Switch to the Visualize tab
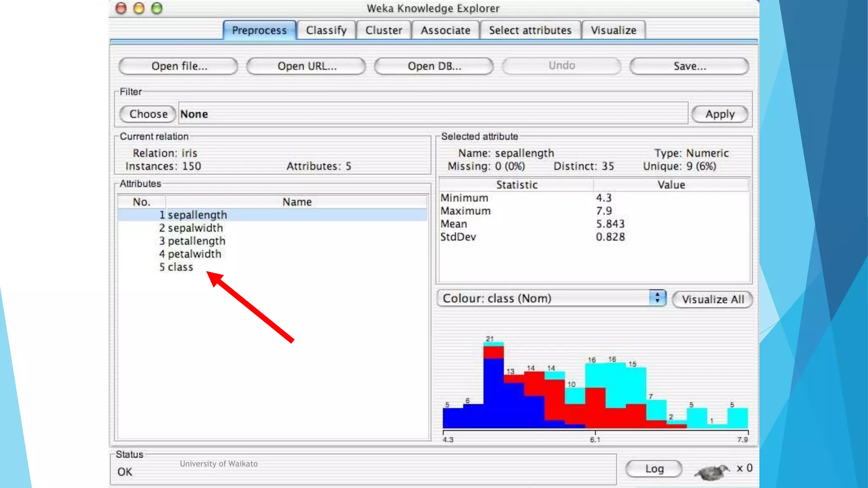Image resolution: width=868 pixels, height=488 pixels. 613,30
